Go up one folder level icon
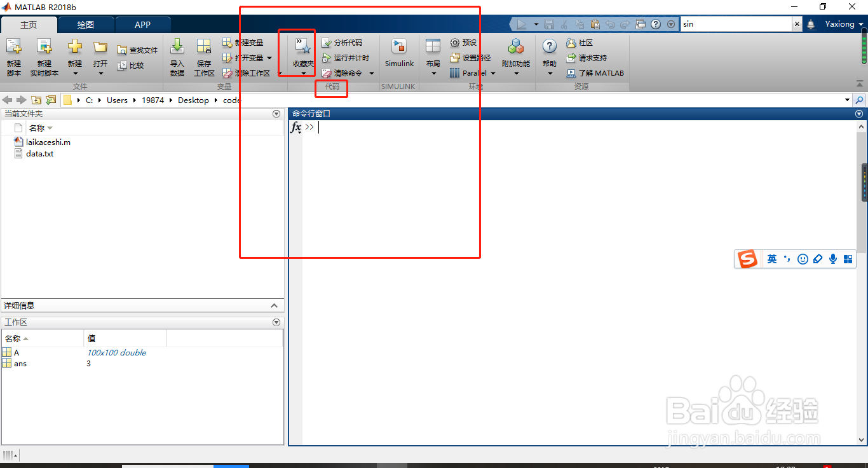Screen dimensions: 868x468 (36, 100)
